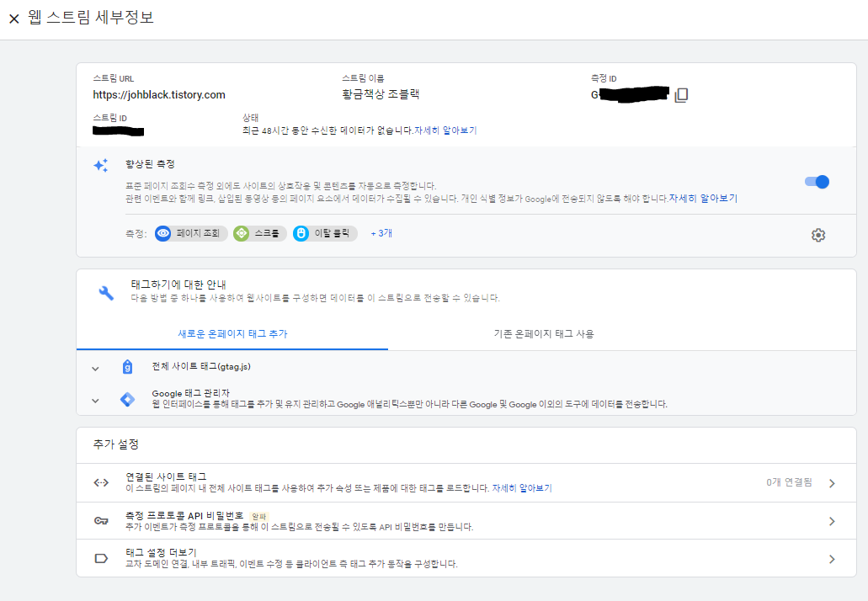Open connected site tags via chevron arrow
This screenshot has width=868, height=601.
point(832,483)
